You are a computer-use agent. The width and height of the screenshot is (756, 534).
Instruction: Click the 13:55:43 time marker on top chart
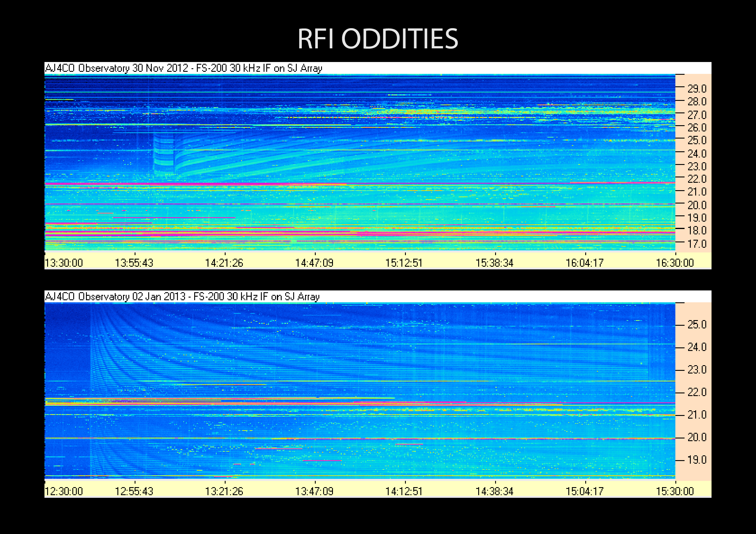pos(134,263)
